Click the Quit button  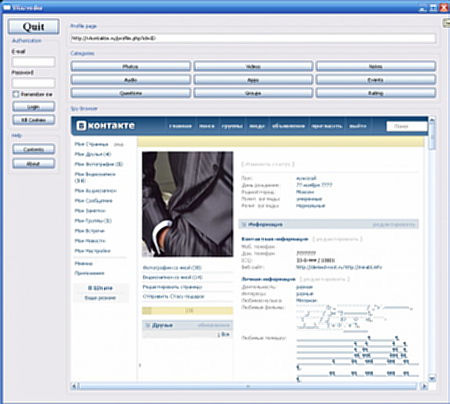point(34,27)
